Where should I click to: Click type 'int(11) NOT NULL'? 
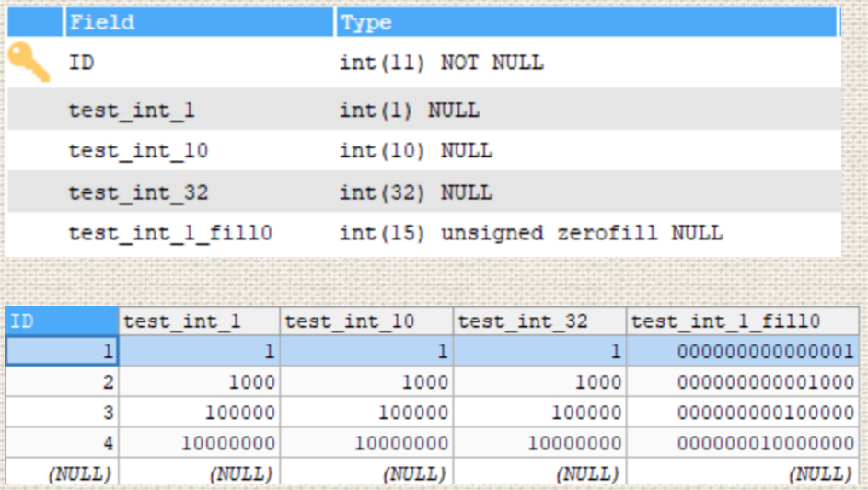point(441,63)
